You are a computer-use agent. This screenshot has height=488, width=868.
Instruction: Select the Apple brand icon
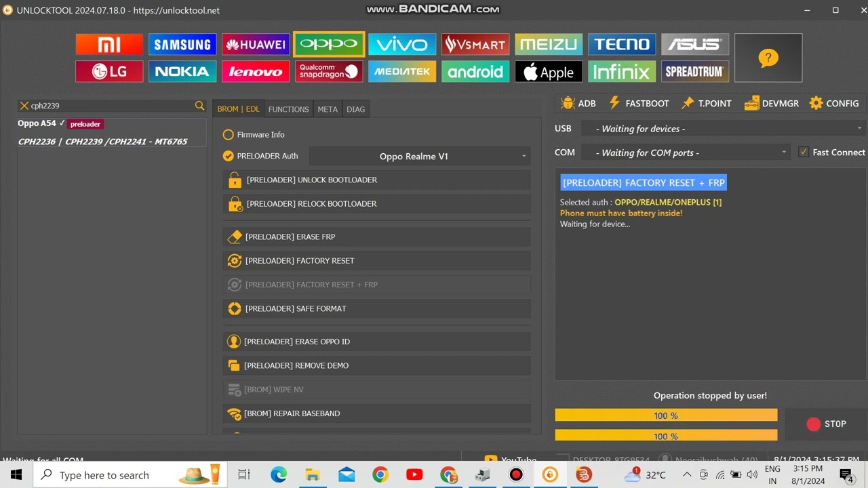pyautogui.click(x=549, y=71)
